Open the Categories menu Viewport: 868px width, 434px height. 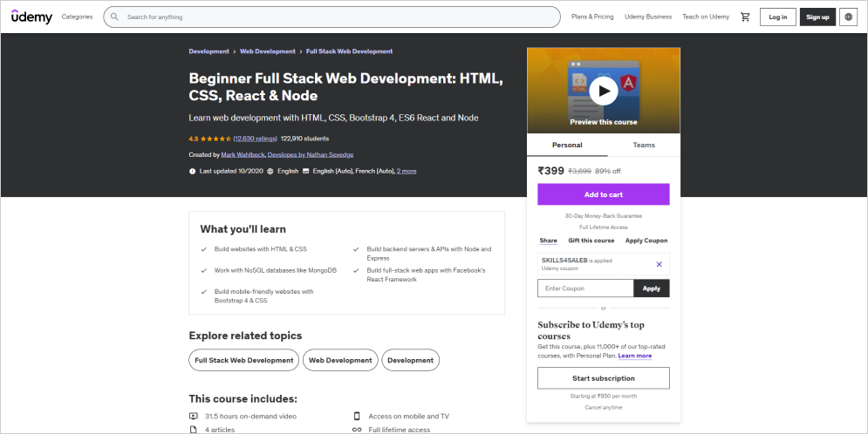77,17
